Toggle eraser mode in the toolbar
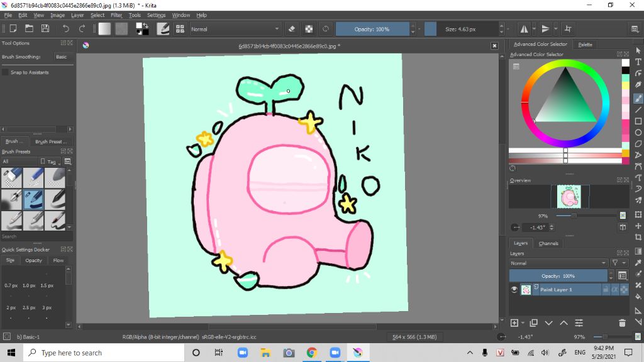 pyautogui.click(x=292, y=29)
